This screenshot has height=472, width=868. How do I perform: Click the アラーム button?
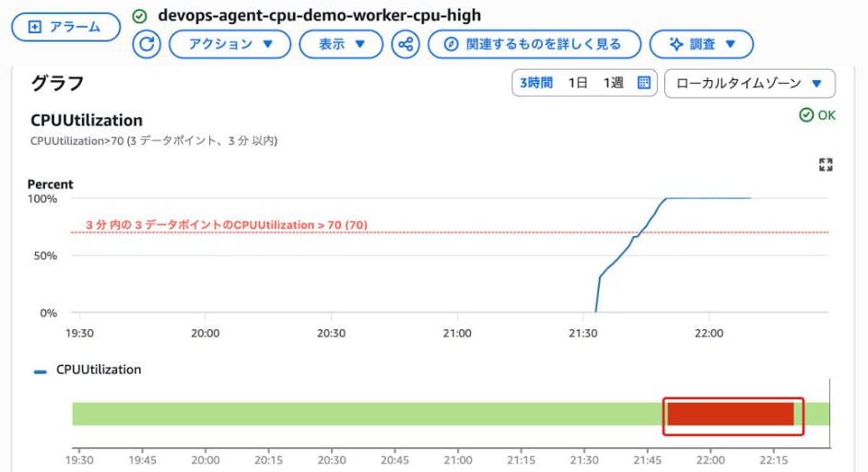pyautogui.click(x=65, y=27)
